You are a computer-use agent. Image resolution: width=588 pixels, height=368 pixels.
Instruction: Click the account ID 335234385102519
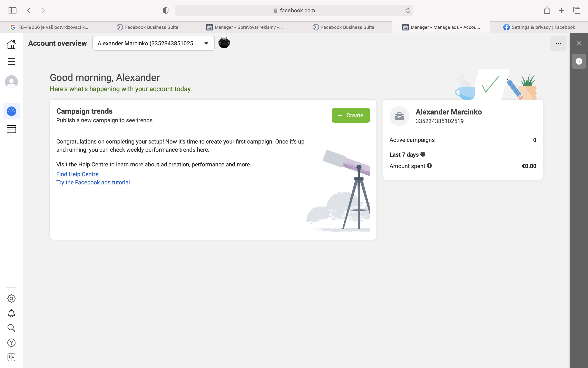pyautogui.click(x=440, y=121)
